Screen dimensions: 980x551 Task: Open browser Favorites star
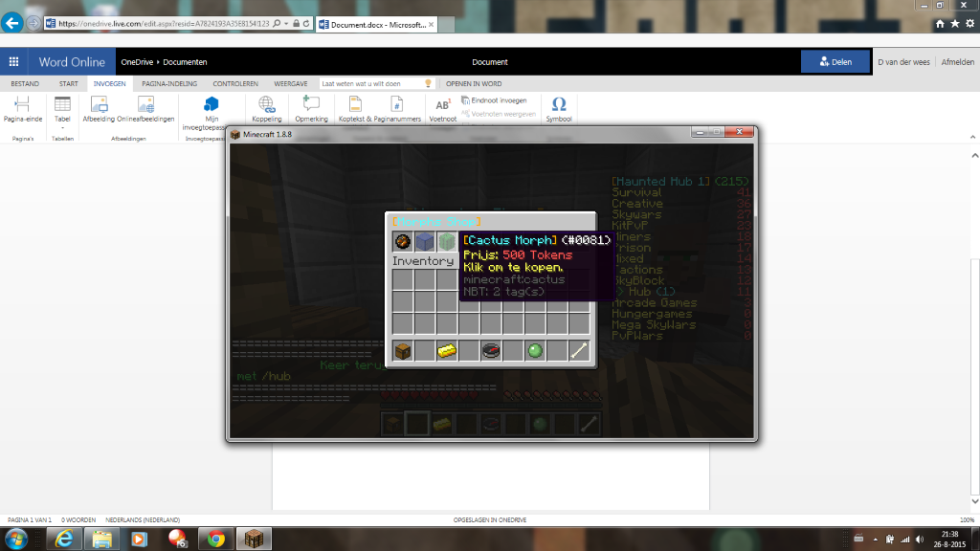955,24
